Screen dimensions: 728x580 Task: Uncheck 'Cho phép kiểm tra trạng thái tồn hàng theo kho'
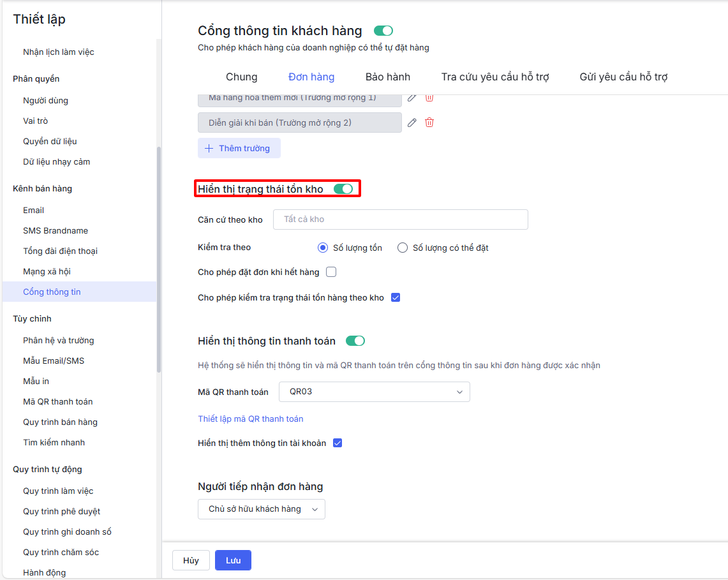click(396, 297)
